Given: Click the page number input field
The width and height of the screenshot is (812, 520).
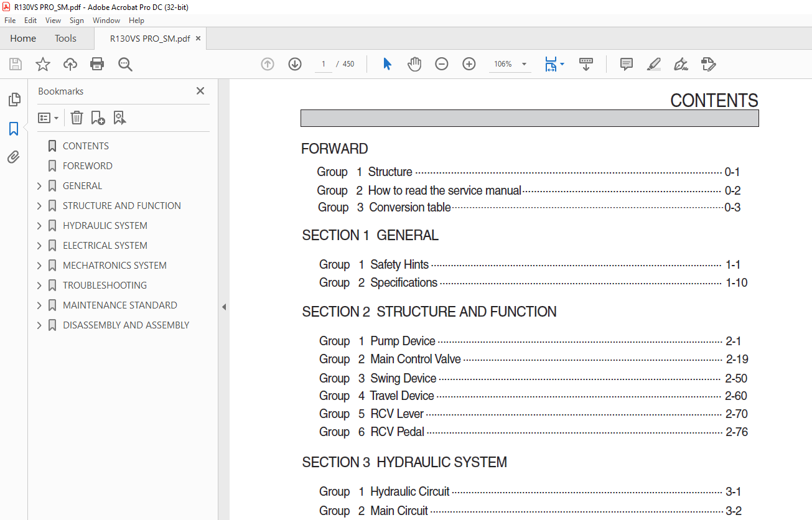Looking at the screenshot, I should 324,64.
